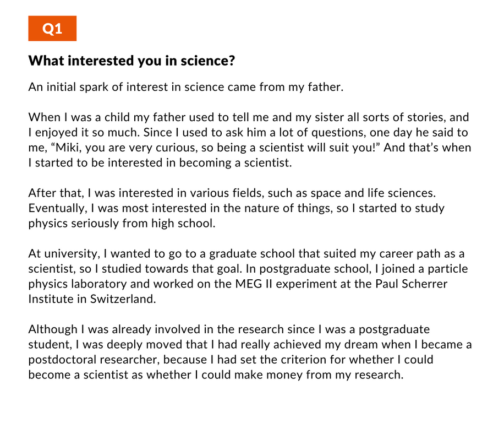Click the heading "What interested you in science?"
This screenshot has width=504, height=423.
coord(132,61)
